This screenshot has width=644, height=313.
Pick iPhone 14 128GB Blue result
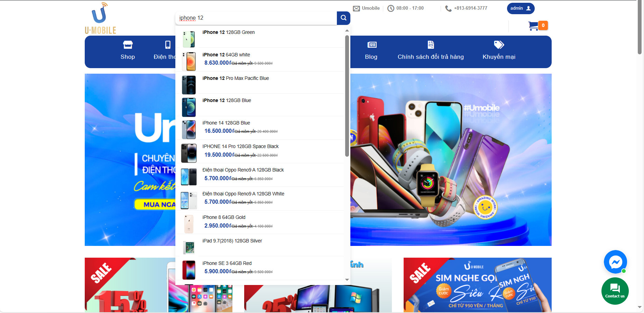coord(226,123)
